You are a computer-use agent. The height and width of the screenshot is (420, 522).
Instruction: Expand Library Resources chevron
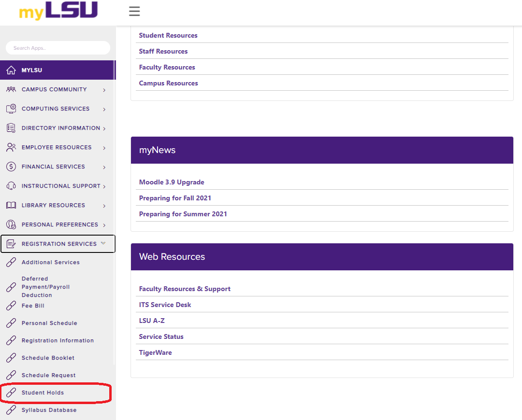pyautogui.click(x=104, y=206)
